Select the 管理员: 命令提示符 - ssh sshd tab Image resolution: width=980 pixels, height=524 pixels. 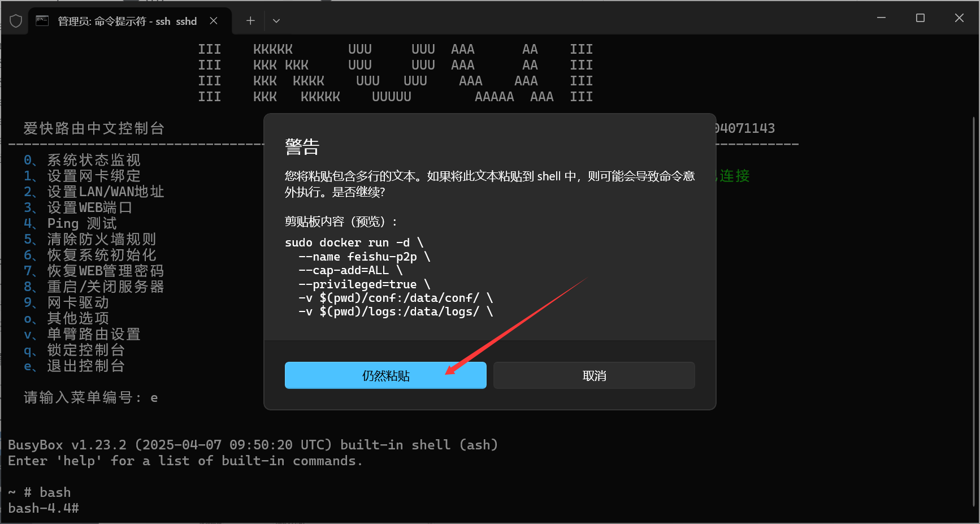click(x=129, y=21)
